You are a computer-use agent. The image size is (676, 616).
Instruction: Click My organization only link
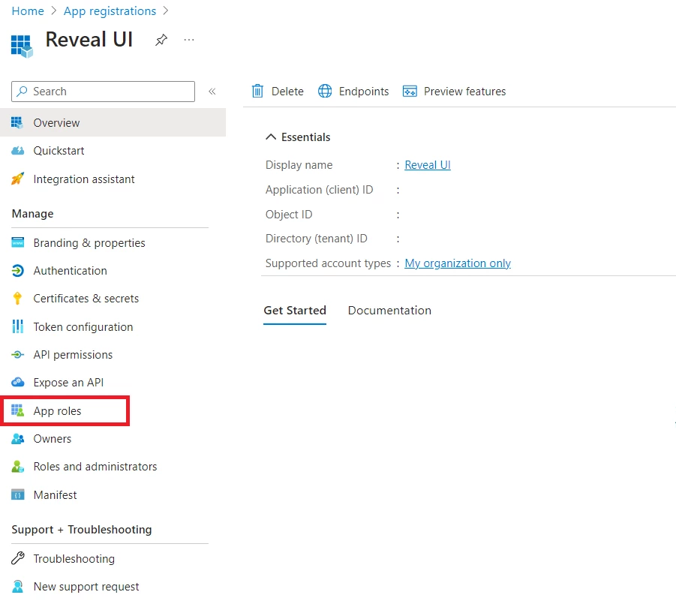tap(458, 263)
